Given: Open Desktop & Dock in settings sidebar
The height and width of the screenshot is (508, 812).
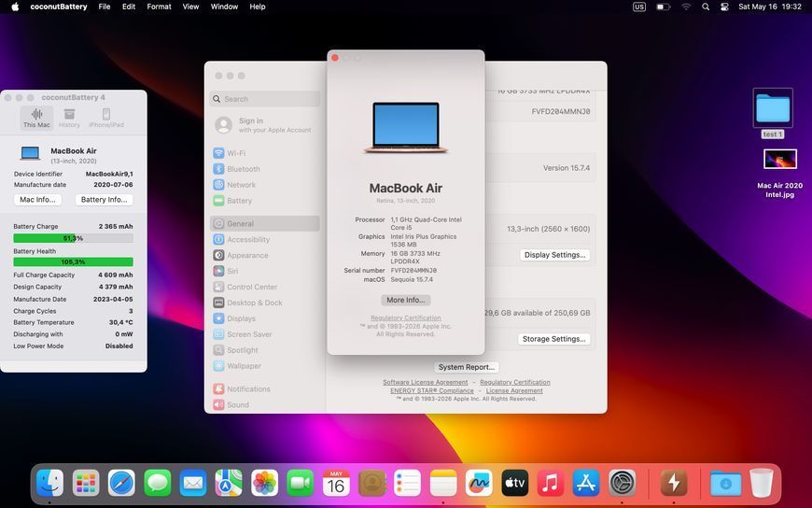Looking at the screenshot, I should [x=265, y=303].
